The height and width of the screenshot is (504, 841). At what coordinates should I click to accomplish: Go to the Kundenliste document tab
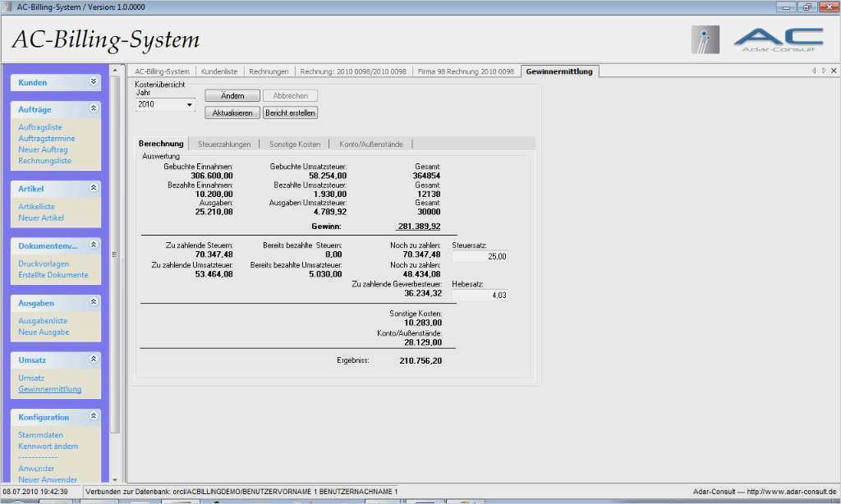point(219,71)
